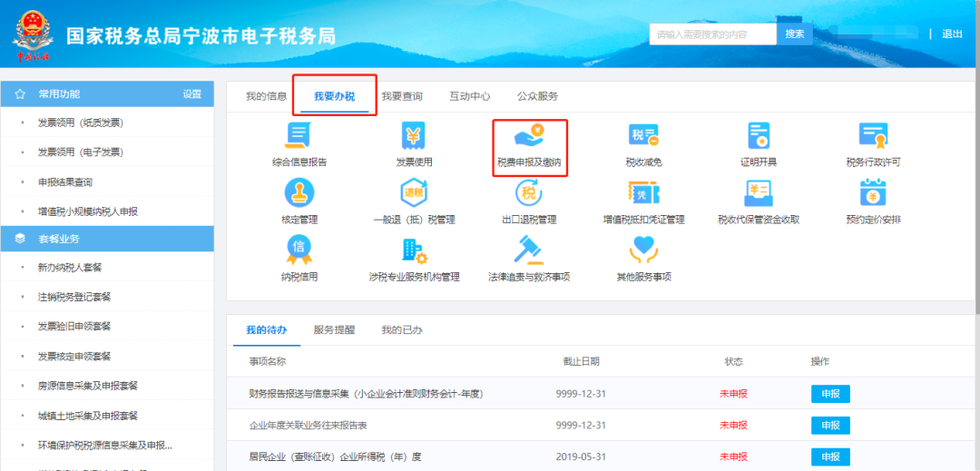Screen dimensions: 980x471
Task: Open 税费申报及缴纳 icon
Action: [529, 135]
